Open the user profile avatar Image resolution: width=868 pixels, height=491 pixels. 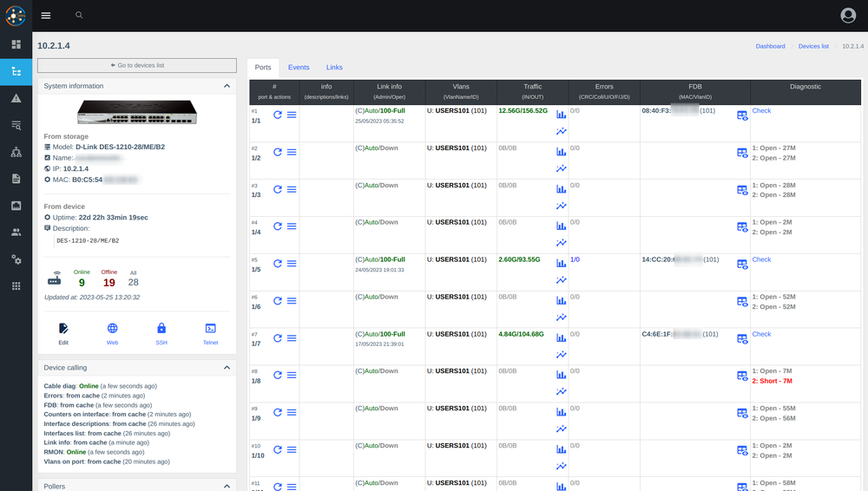click(848, 16)
